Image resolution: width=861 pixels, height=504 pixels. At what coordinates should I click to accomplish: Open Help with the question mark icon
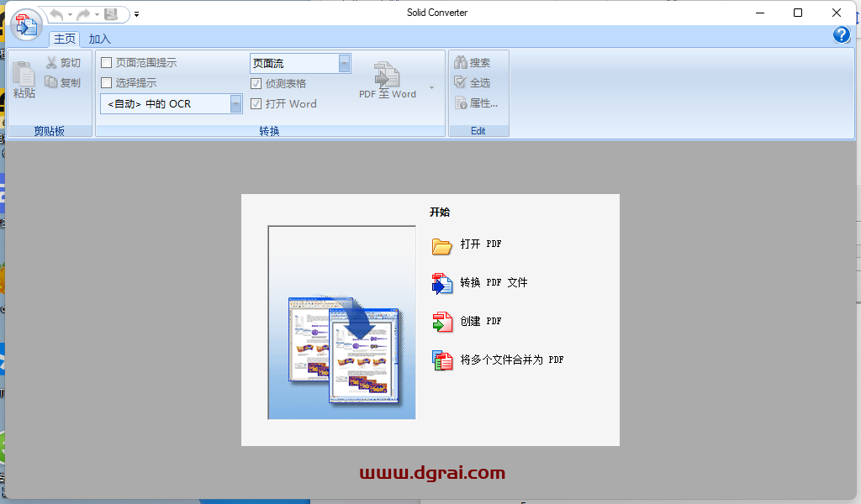pyautogui.click(x=841, y=35)
